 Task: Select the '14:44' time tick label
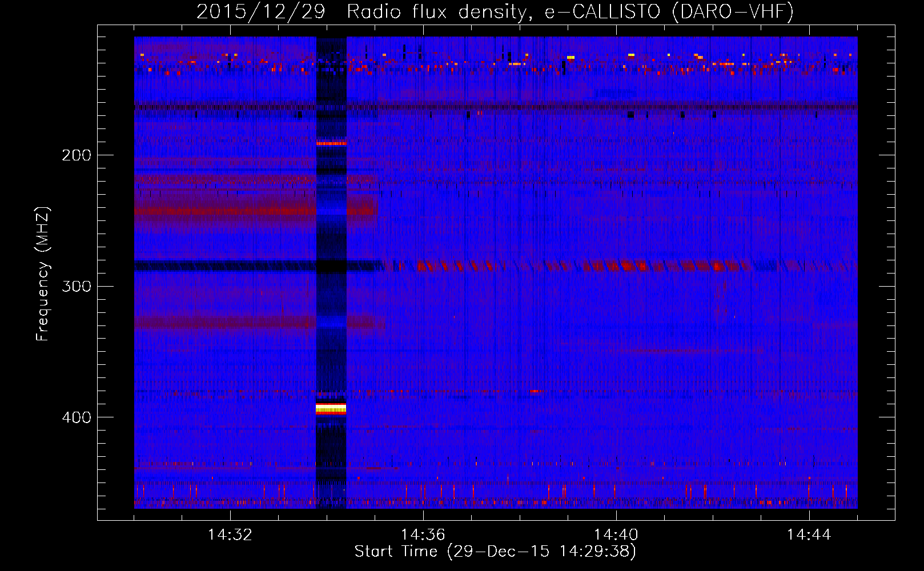809,535
